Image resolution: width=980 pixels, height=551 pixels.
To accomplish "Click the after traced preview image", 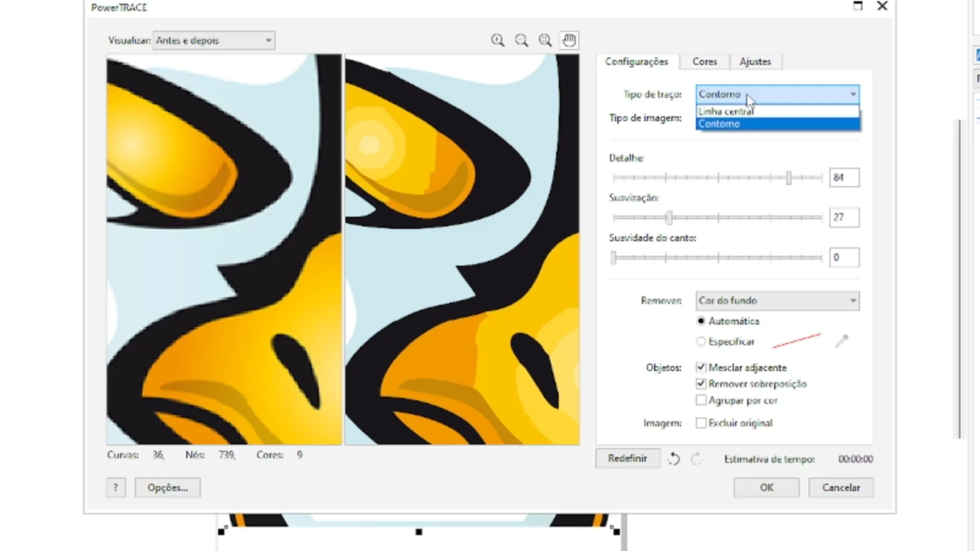I will 462,249.
